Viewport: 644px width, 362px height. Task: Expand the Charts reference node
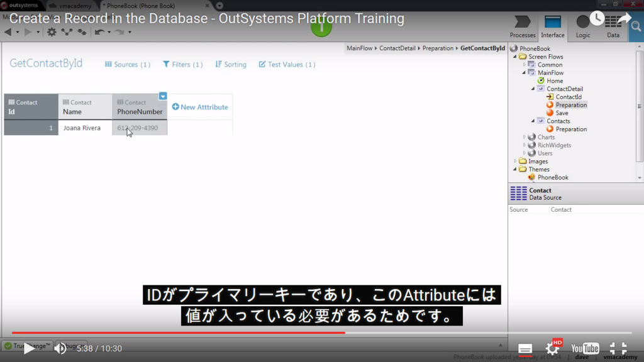[x=524, y=137]
